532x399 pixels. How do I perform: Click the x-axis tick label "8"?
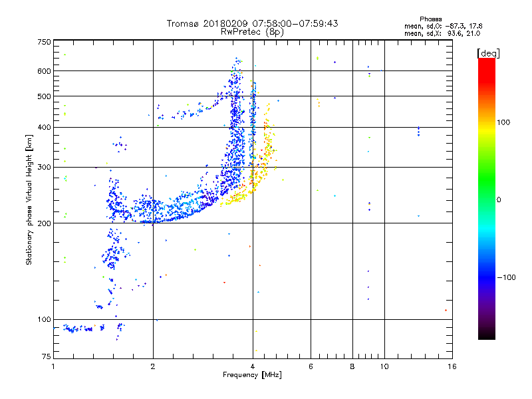point(352,366)
